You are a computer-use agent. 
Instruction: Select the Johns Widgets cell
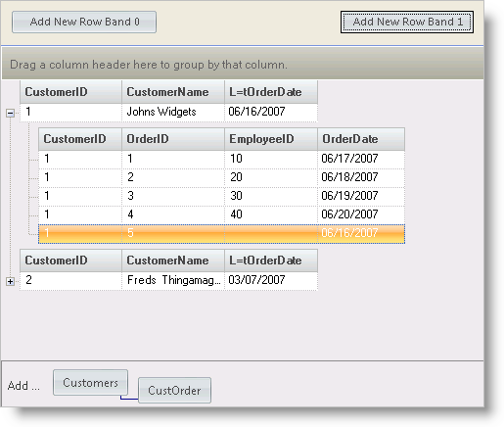coord(173,113)
